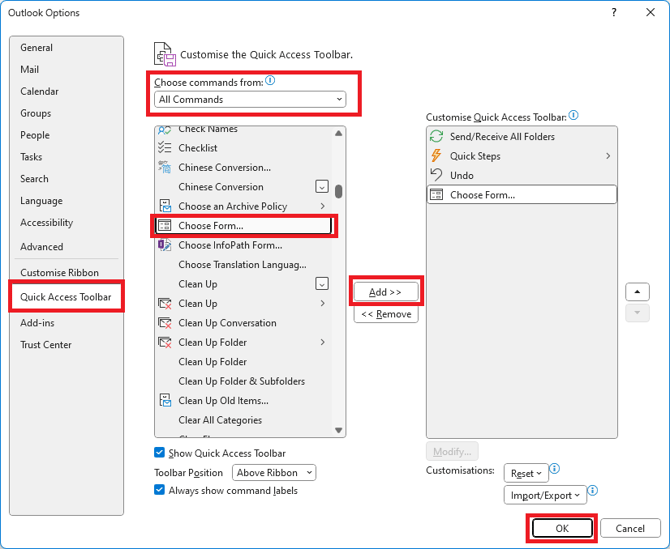The image size is (670, 549).
Task: Open the Reset dropdown button
Action: click(526, 473)
